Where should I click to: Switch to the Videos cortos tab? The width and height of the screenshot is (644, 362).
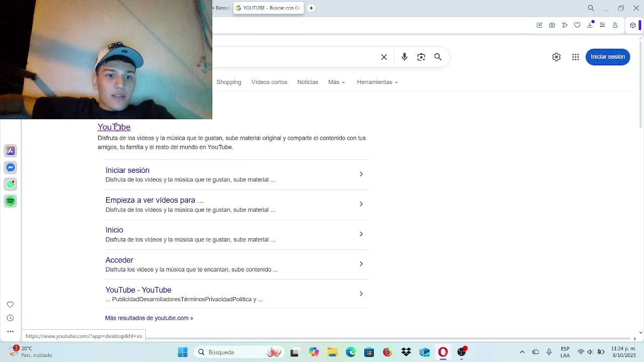[x=269, y=82]
